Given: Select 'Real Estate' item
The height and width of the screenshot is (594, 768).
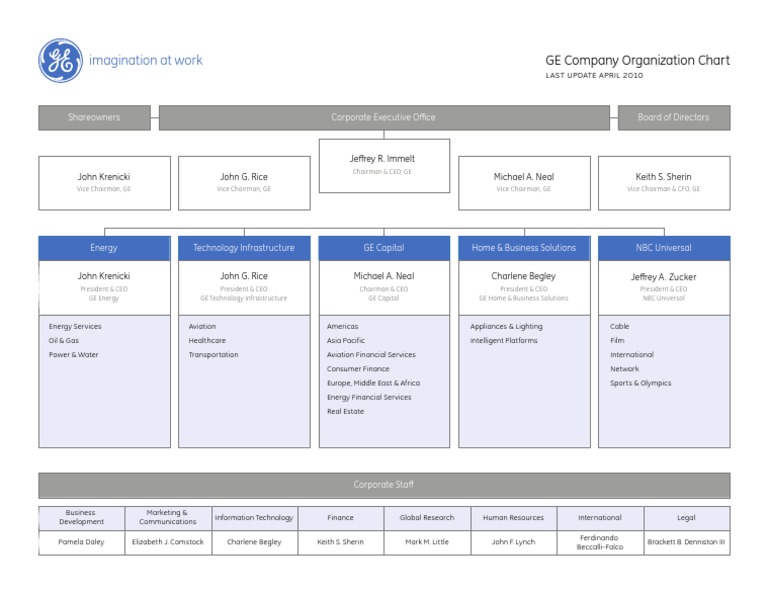Looking at the screenshot, I should [x=345, y=412].
